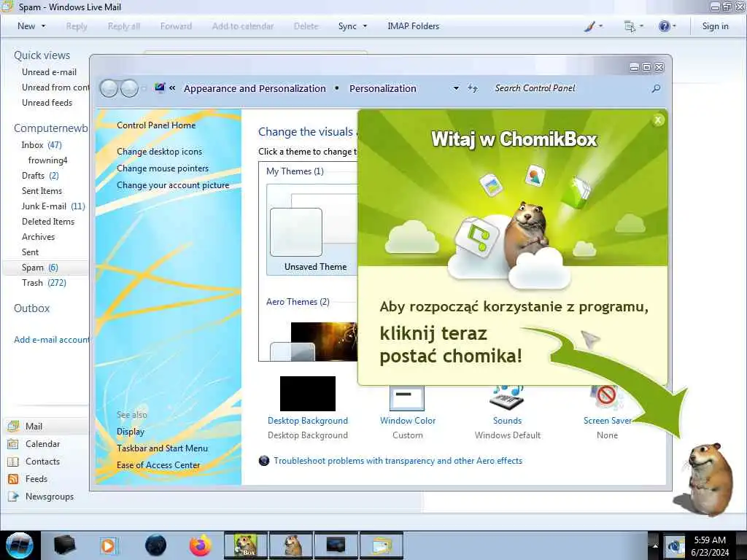Click the New button in Mail
747x560 pixels.
point(26,26)
